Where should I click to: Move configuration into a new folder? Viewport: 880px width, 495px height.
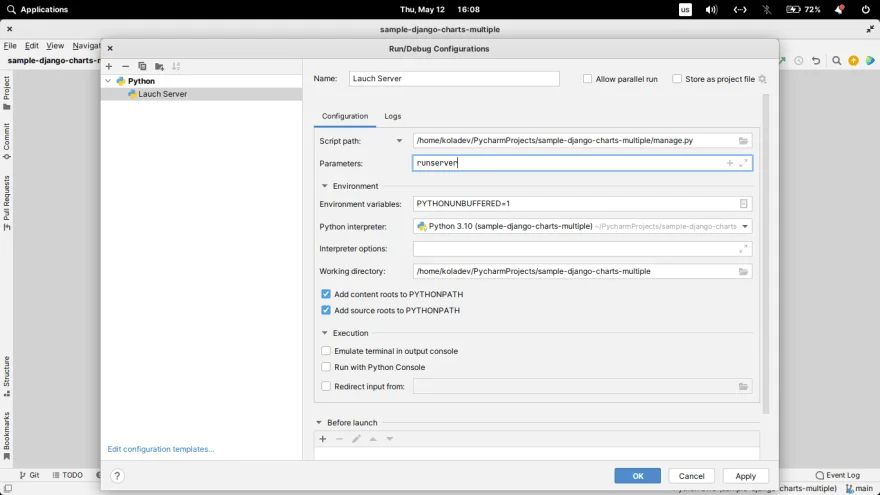[159, 66]
